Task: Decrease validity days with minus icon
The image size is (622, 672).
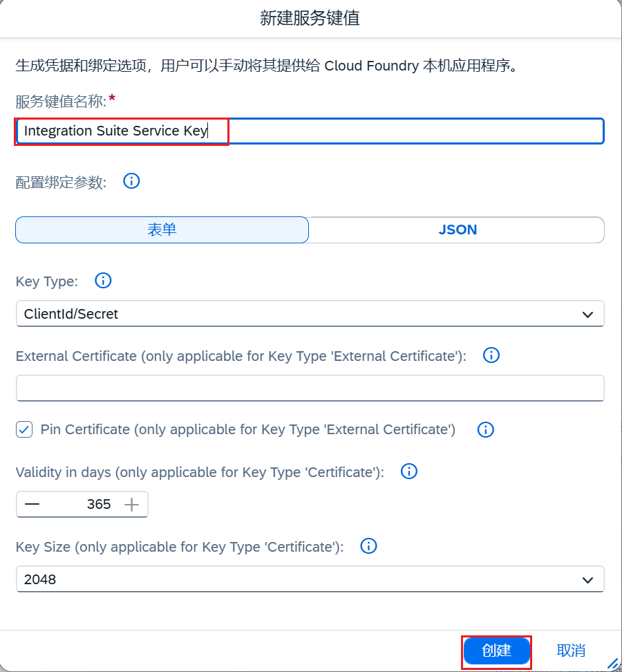Action: pyautogui.click(x=32, y=504)
